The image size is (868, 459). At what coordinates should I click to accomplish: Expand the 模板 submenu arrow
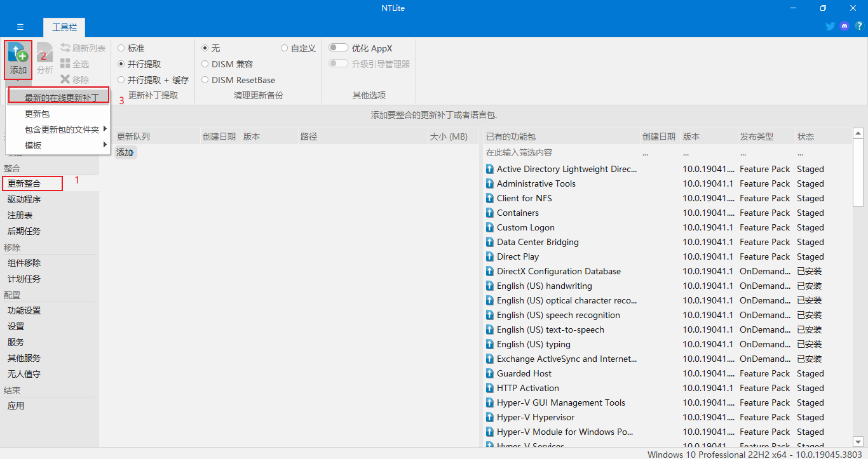coord(105,145)
